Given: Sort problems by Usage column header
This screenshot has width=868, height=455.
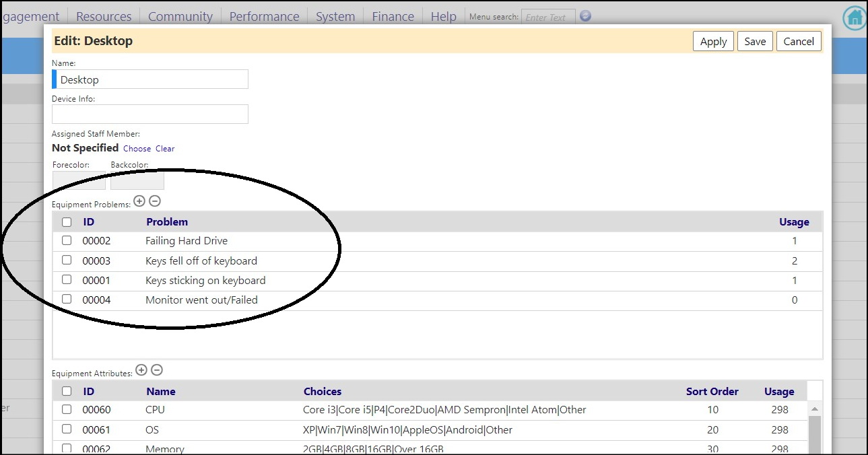Looking at the screenshot, I should point(795,222).
